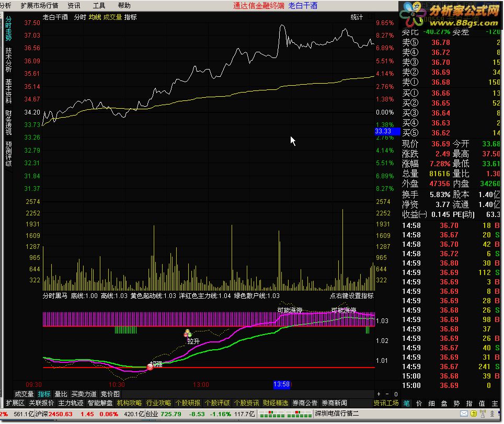Switch to the 技术分析 sidebar tab
Image resolution: width=504 pixels, height=424 pixels.
coord(8,60)
